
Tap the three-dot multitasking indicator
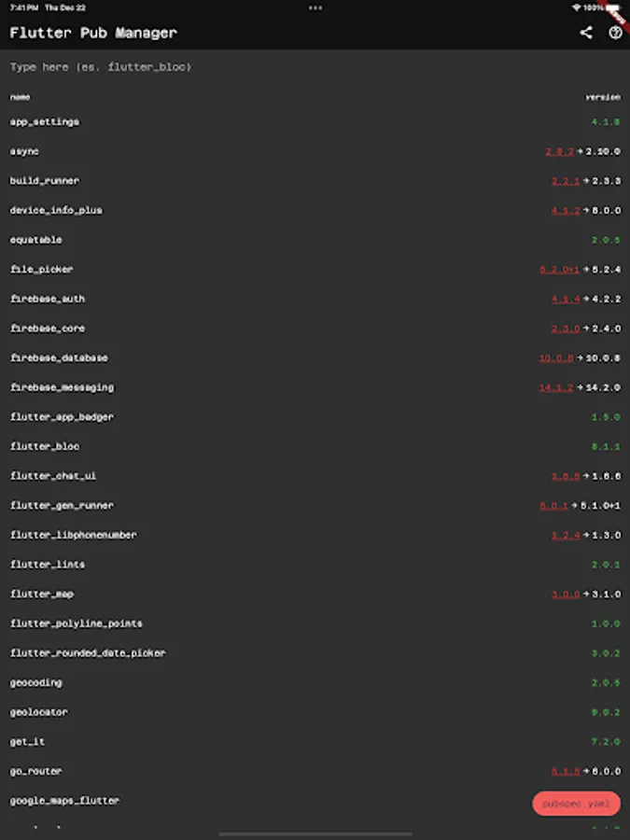click(315, 7)
